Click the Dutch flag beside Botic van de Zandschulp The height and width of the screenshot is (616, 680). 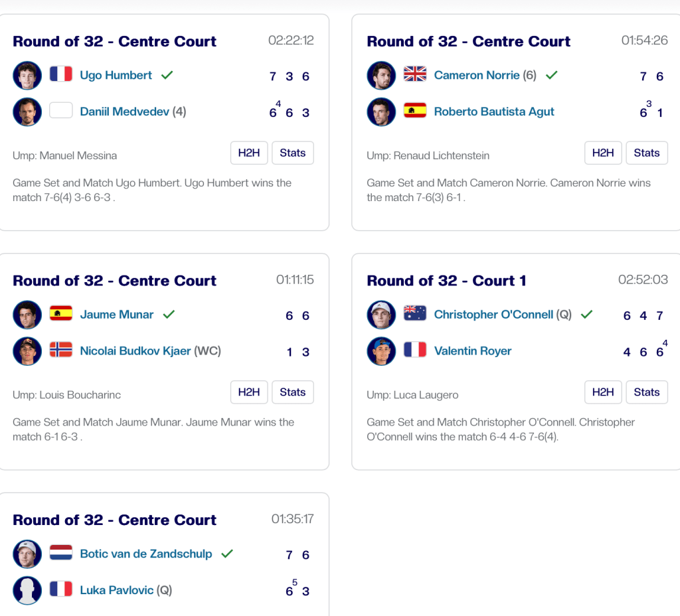coord(60,553)
